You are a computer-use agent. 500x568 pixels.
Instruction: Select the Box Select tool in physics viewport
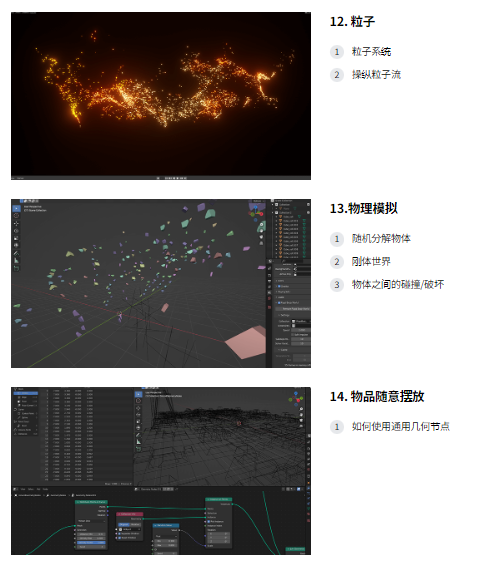tap(16, 208)
